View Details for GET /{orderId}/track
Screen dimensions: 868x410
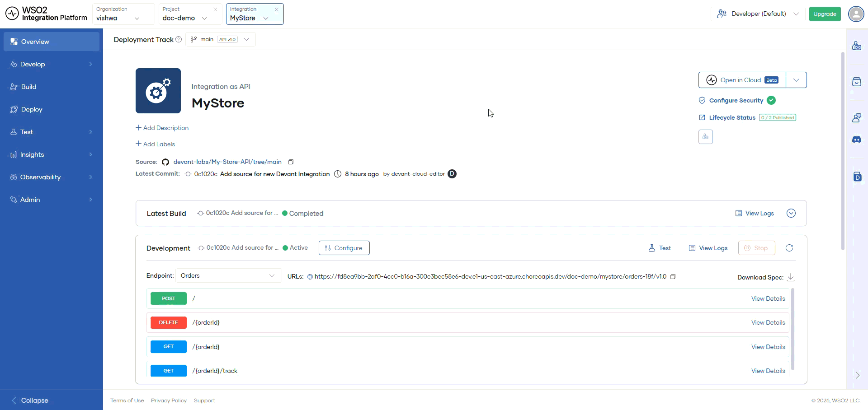tap(768, 371)
